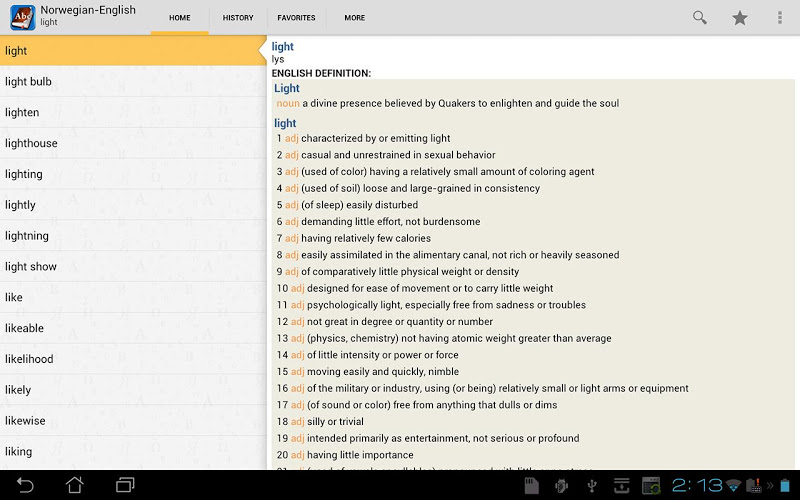Switch to the History tab
This screenshot has height=500, width=800.
tap(238, 18)
